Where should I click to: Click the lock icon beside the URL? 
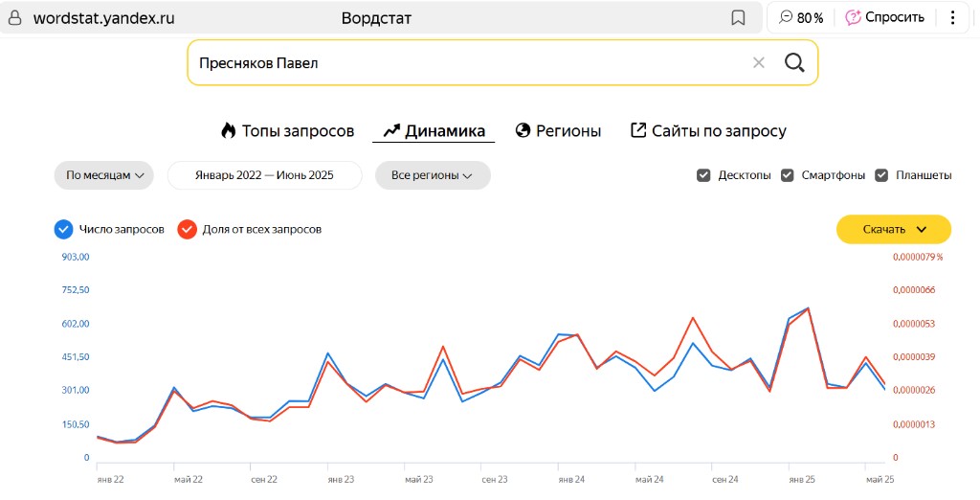pyautogui.click(x=14, y=18)
